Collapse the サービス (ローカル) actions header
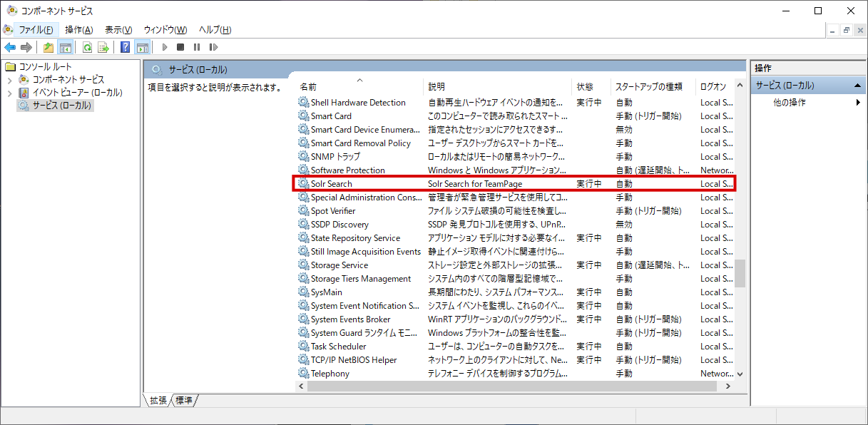 coord(858,86)
